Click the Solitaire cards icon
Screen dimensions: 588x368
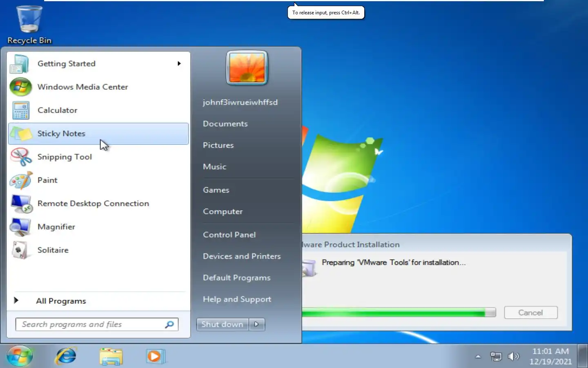pyautogui.click(x=20, y=250)
